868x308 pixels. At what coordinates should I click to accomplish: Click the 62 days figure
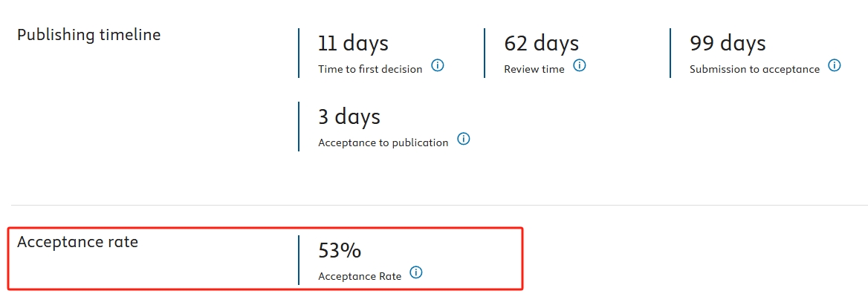point(542,43)
